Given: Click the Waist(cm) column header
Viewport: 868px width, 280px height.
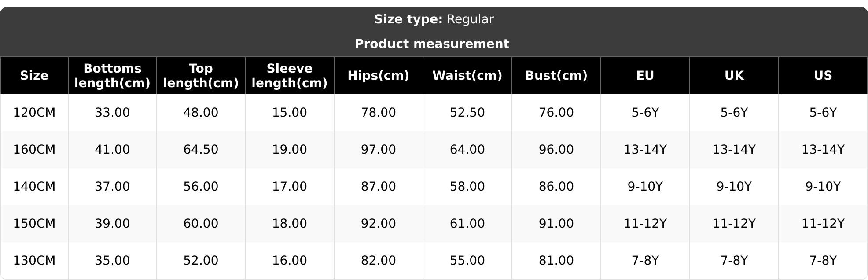Looking at the screenshot, I should click(467, 76).
